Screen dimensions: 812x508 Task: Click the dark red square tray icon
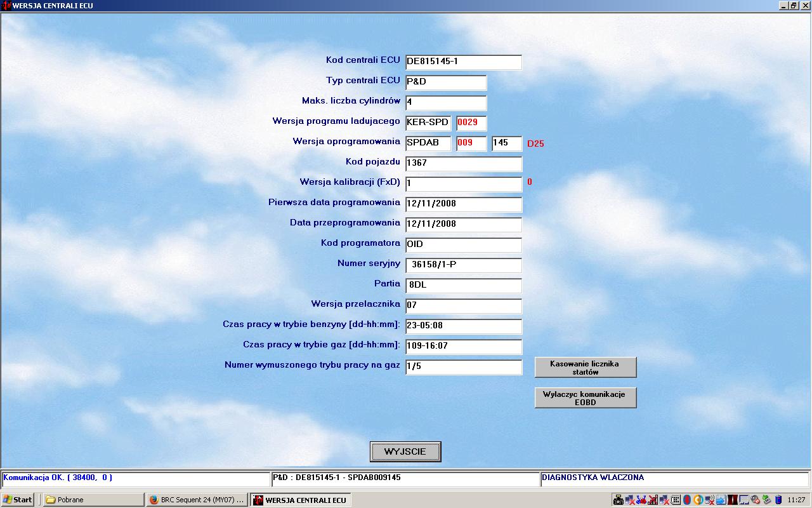(732, 500)
